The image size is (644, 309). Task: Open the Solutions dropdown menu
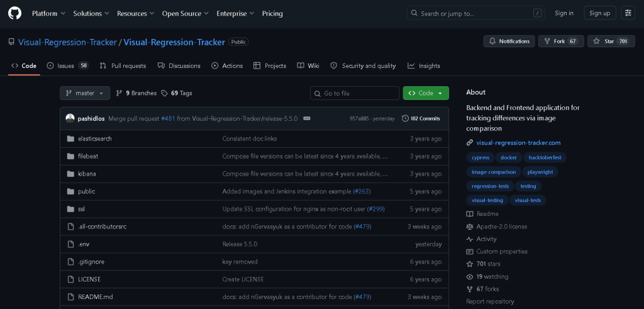91,14
